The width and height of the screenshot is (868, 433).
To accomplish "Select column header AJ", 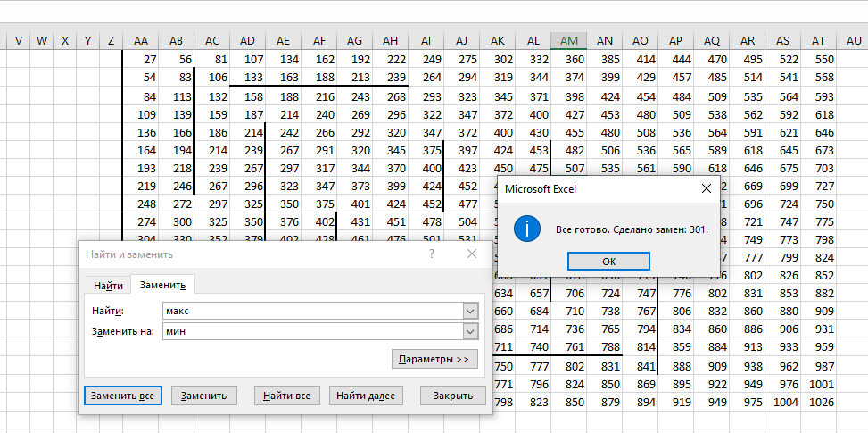I will [x=462, y=41].
